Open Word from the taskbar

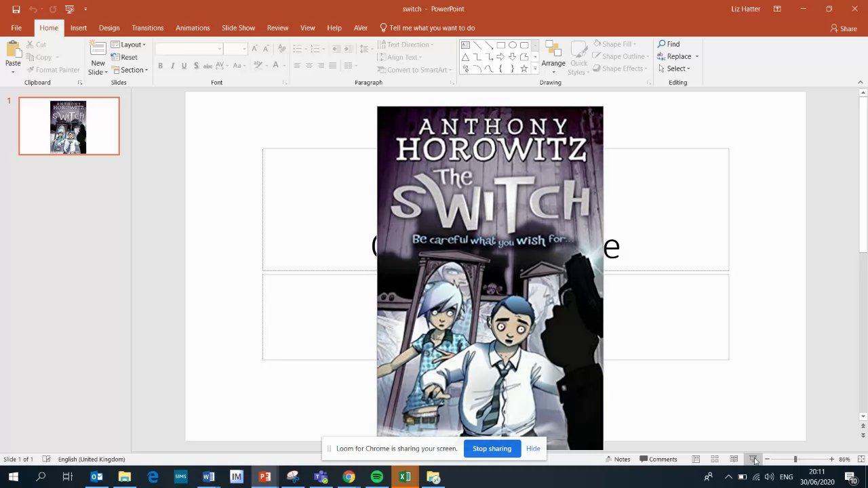pos(208,476)
